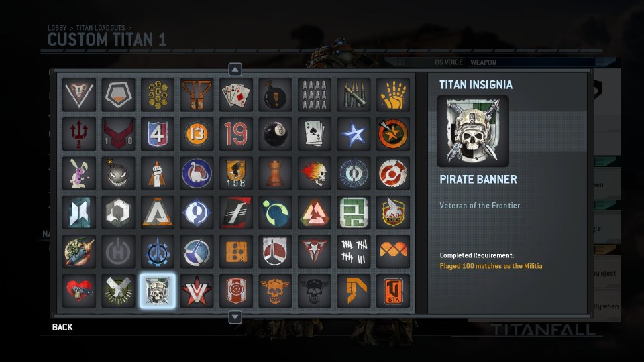Choose the orange STA insignia
Viewport: 644px width, 362px height.
click(393, 291)
